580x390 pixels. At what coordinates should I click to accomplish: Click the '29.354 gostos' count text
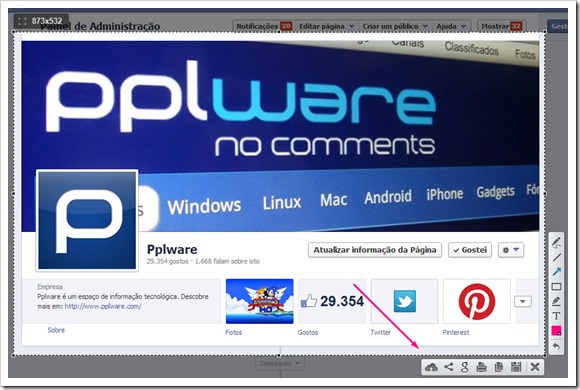coord(168,261)
